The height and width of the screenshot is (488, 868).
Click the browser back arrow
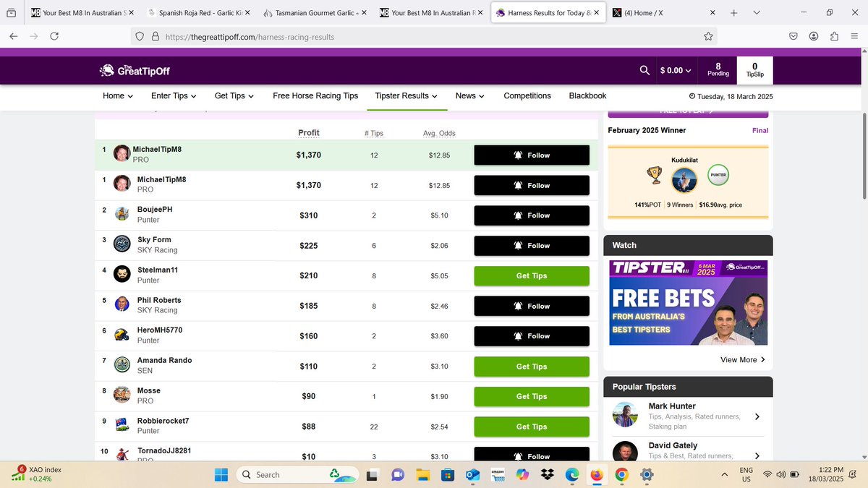tap(14, 36)
